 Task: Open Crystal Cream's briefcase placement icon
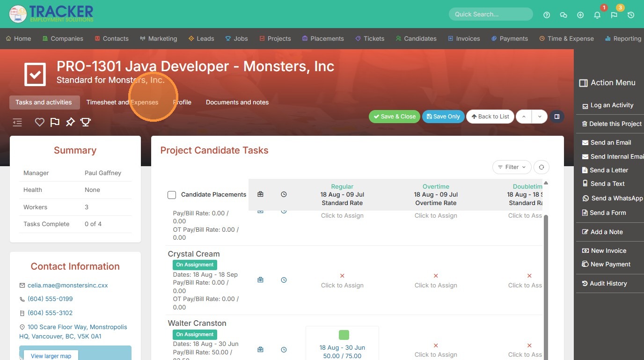[x=260, y=280]
